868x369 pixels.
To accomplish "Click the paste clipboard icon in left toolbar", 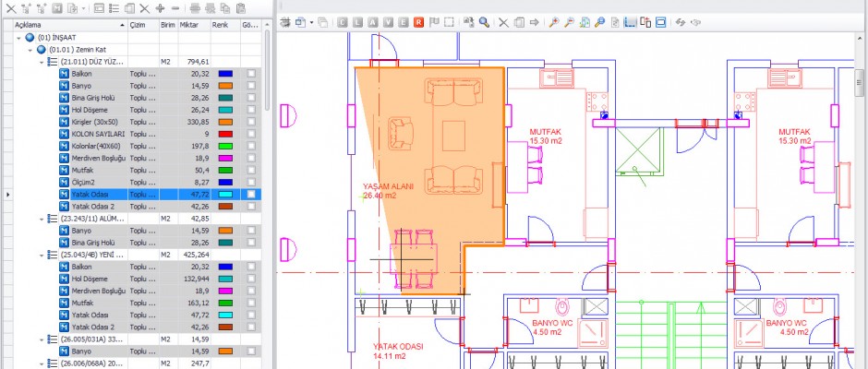I will [241, 7].
